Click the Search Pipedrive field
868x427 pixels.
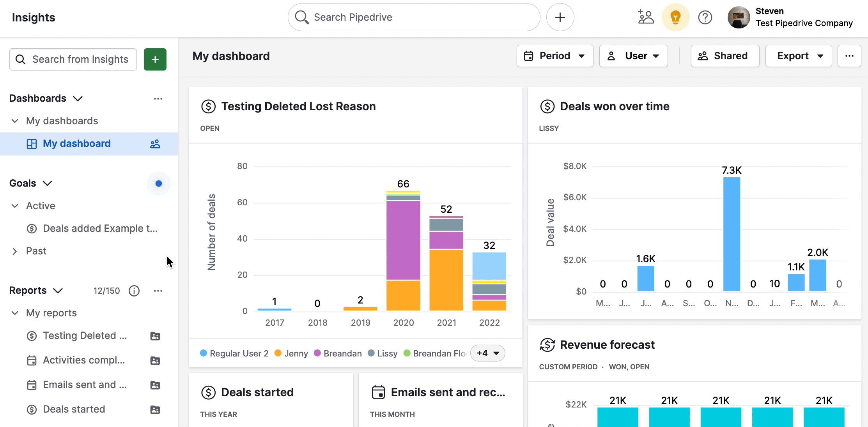coord(413,17)
